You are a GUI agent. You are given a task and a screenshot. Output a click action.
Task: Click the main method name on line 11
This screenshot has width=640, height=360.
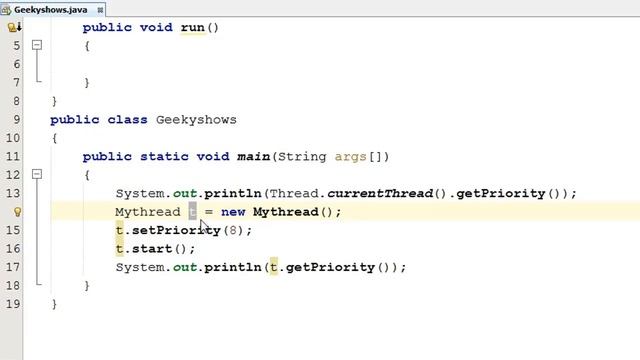click(x=253, y=157)
